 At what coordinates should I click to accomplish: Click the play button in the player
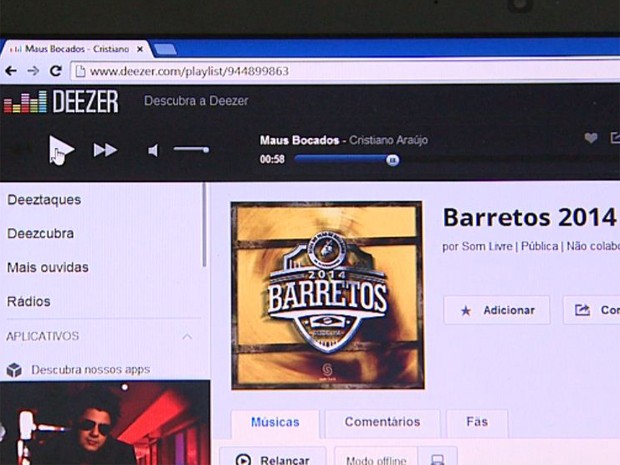[61, 150]
